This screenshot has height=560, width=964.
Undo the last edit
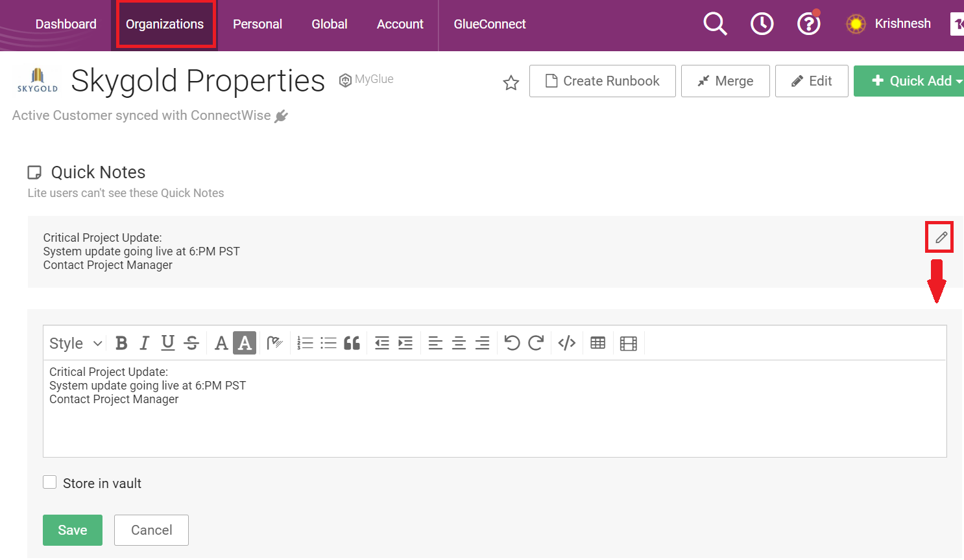click(x=512, y=343)
